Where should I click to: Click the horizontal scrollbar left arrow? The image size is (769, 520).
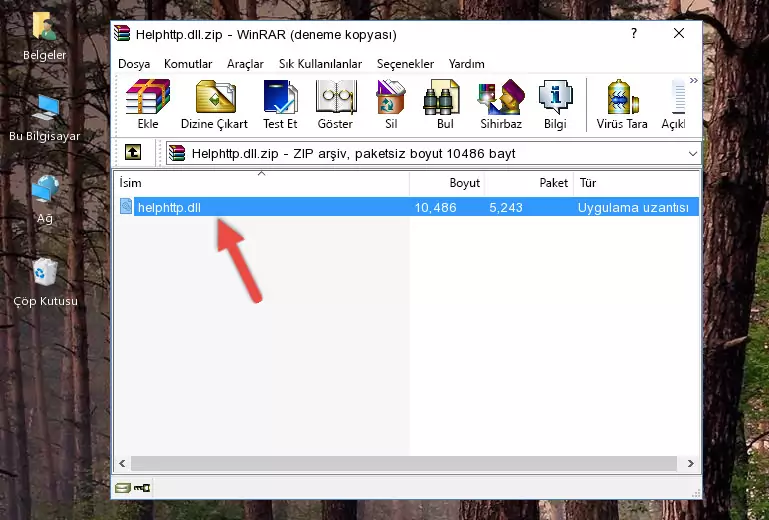click(x=122, y=463)
